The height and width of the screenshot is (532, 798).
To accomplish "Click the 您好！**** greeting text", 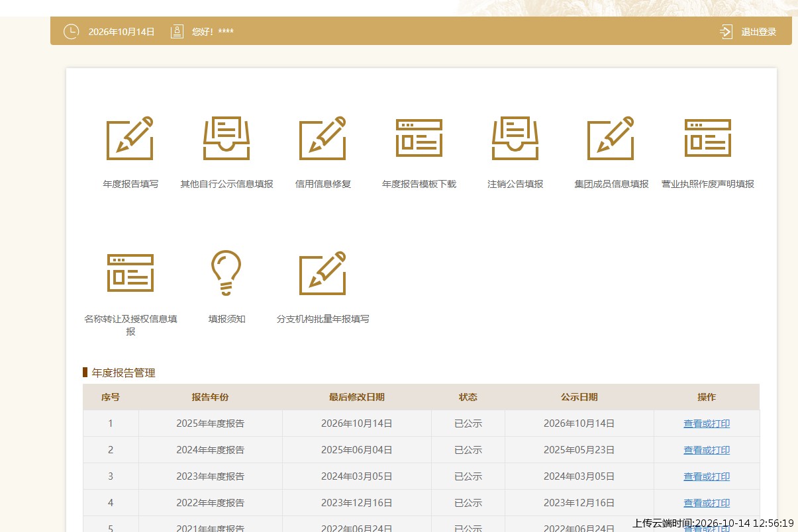I will [213, 32].
